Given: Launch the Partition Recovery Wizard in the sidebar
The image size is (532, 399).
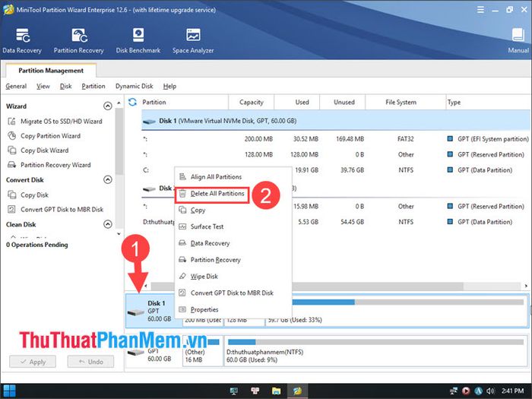Looking at the screenshot, I should tap(49, 165).
